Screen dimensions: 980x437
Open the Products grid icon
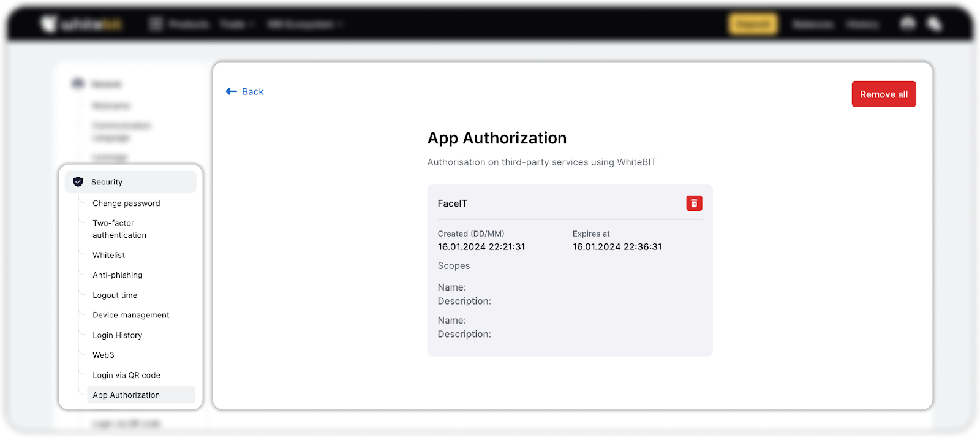point(156,25)
